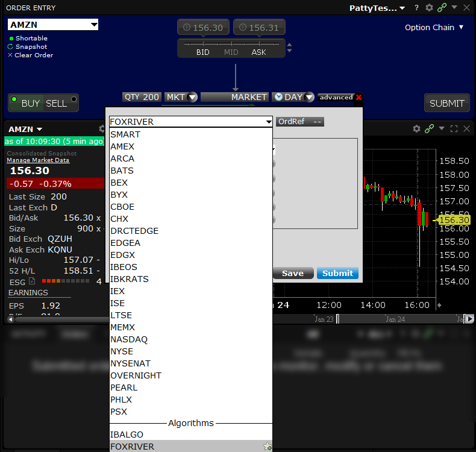Click the quote panel horizontal scrollbar left arrow
The height and width of the screenshot is (452, 476).
point(11,319)
